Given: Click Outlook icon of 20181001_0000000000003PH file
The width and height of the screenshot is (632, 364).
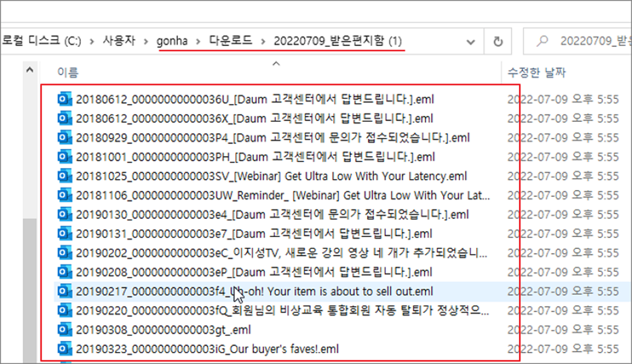Looking at the screenshot, I should click(x=65, y=157).
